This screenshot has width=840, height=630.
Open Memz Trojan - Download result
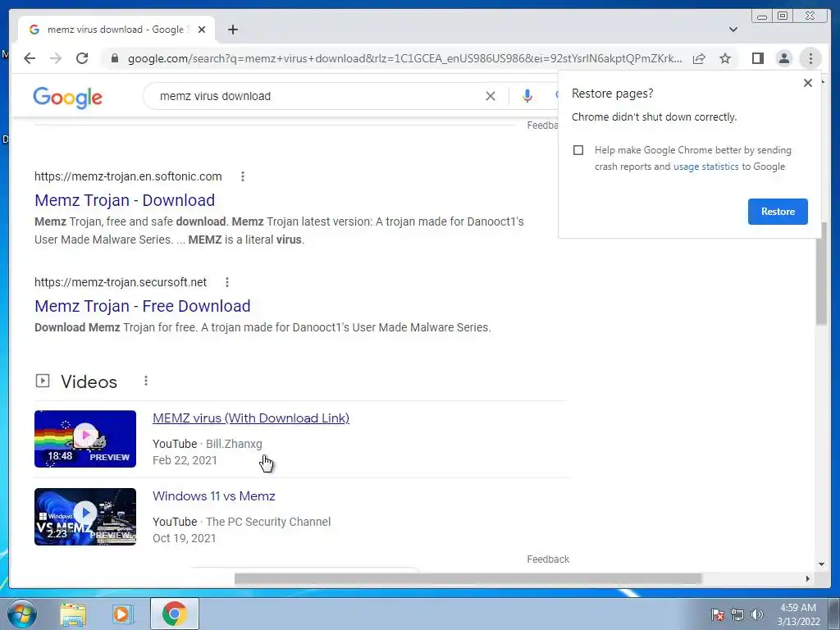(x=125, y=200)
